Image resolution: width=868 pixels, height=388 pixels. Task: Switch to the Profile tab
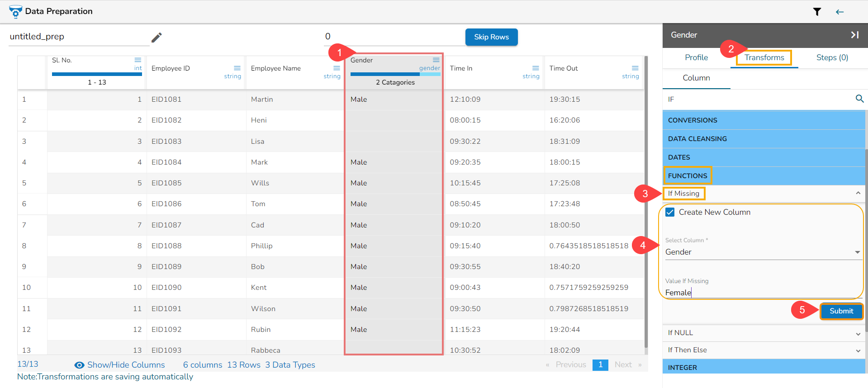696,57
